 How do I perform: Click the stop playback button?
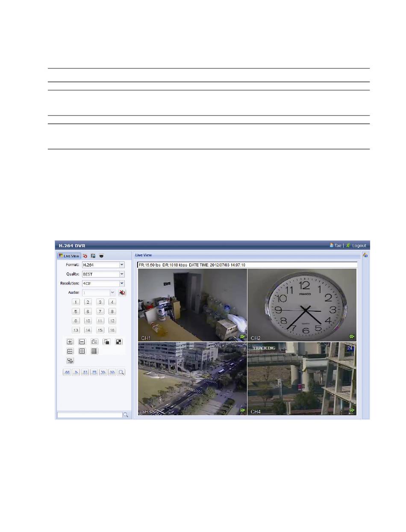[94, 372]
